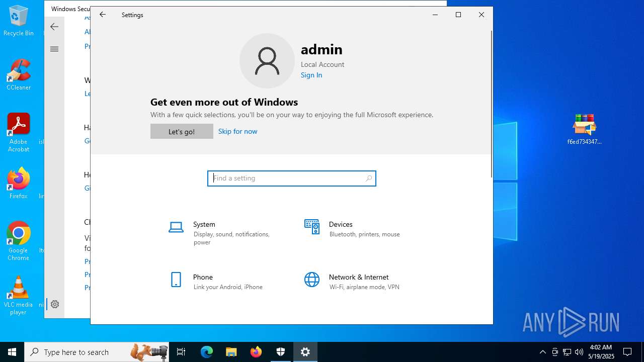The height and width of the screenshot is (362, 644).
Task: Open Task View in the taskbar
Action: coord(181,352)
